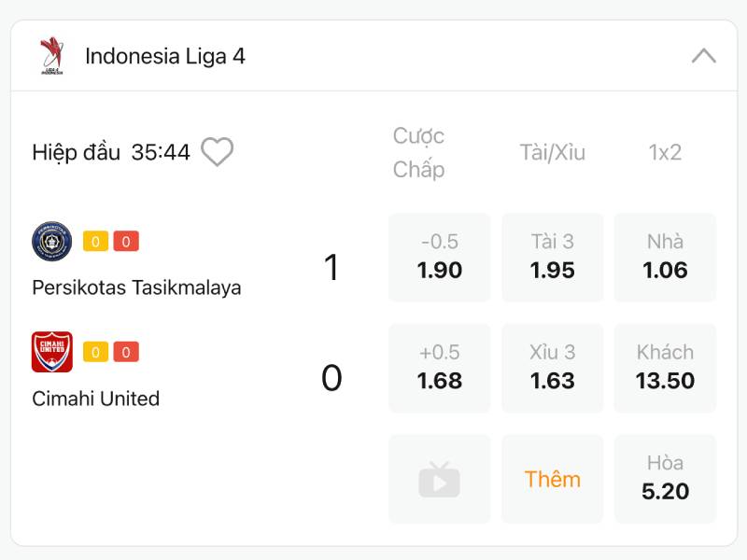The height and width of the screenshot is (560, 747).
Task: Pick Xỉu 3 under odds 1.63
Action: pos(552,368)
